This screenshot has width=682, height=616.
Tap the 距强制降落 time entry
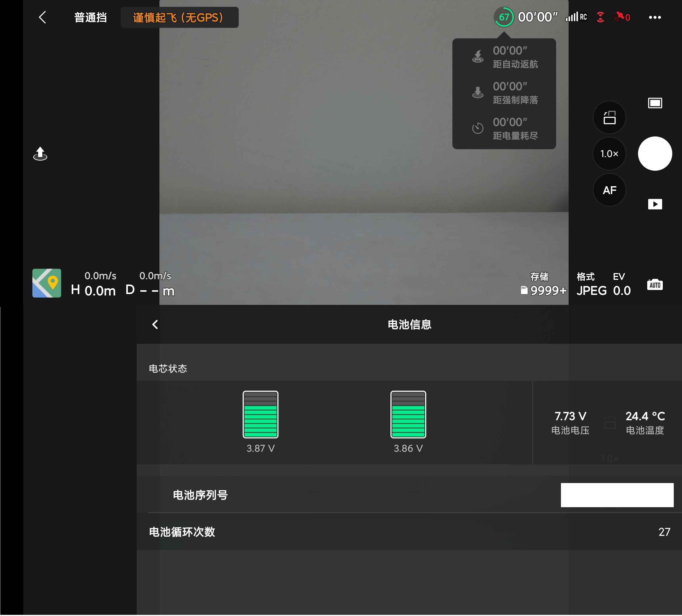pyautogui.click(x=504, y=93)
